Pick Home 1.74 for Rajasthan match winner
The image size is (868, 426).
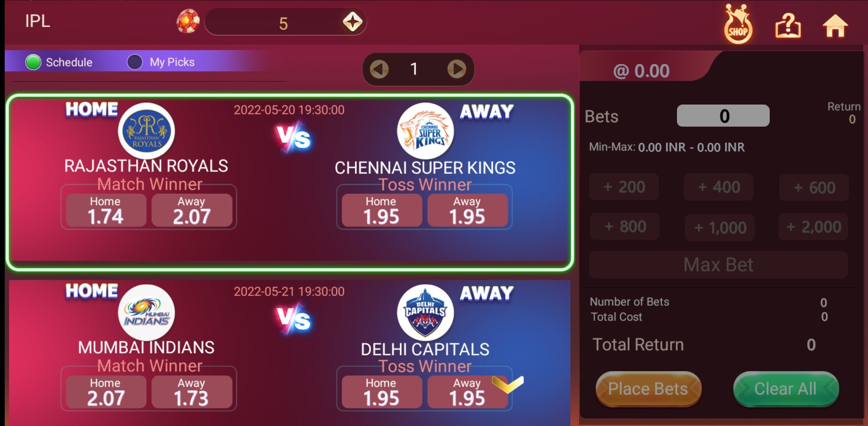(106, 210)
